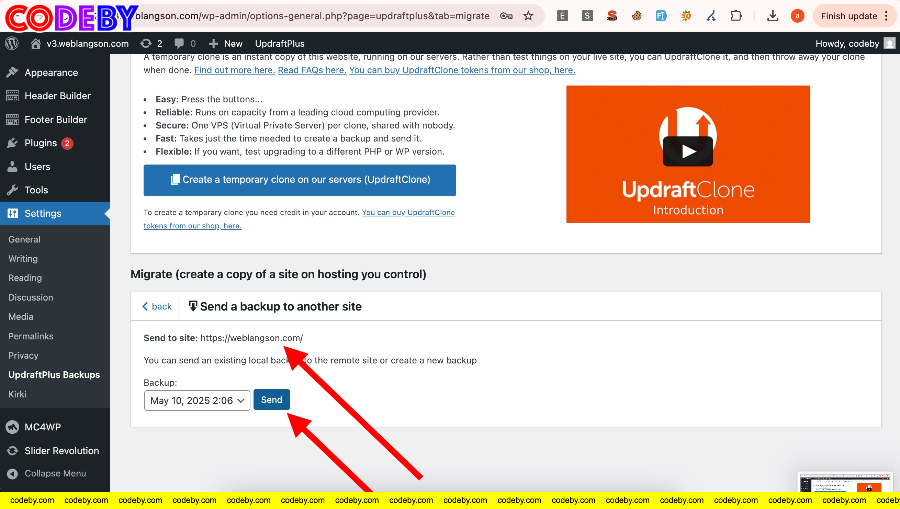Go to Privacy settings

pos(23,356)
